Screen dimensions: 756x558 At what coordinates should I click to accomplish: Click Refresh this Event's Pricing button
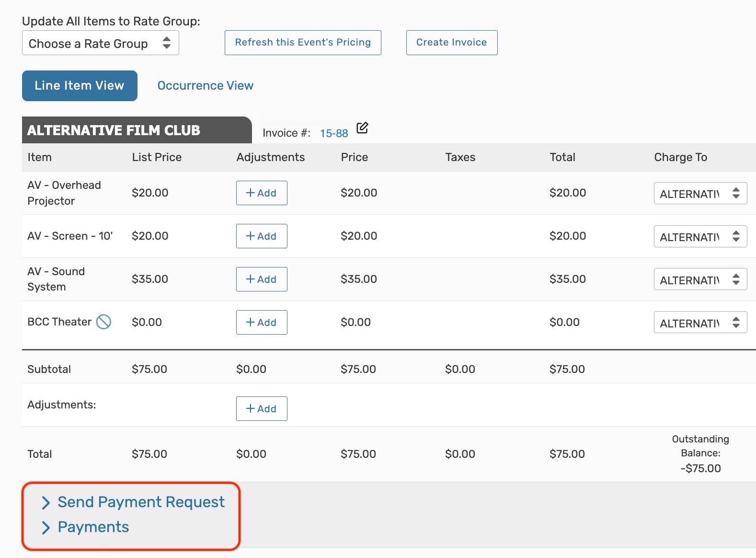pos(303,43)
